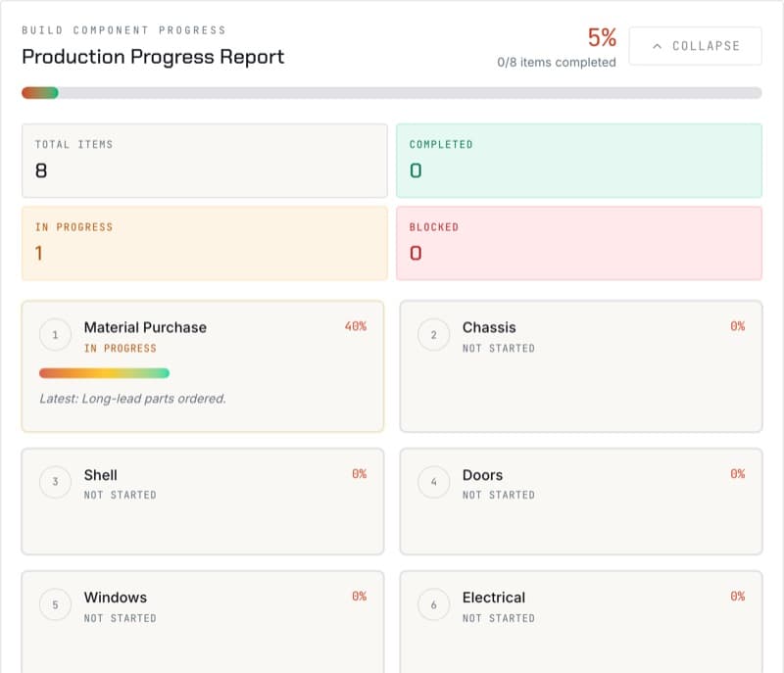Screen dimensions: 784x673
Task: Select the In Progress summary tile
Action: [x=205, y=243]
